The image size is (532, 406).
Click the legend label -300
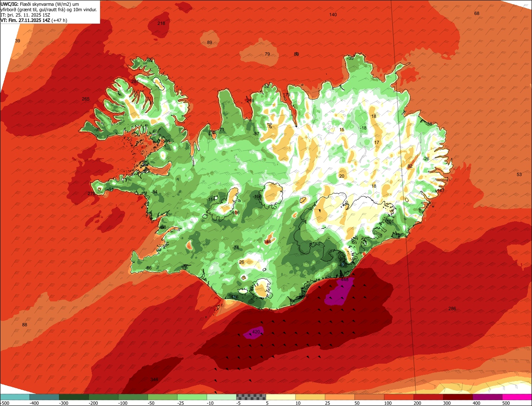click(x=63, y=403)
